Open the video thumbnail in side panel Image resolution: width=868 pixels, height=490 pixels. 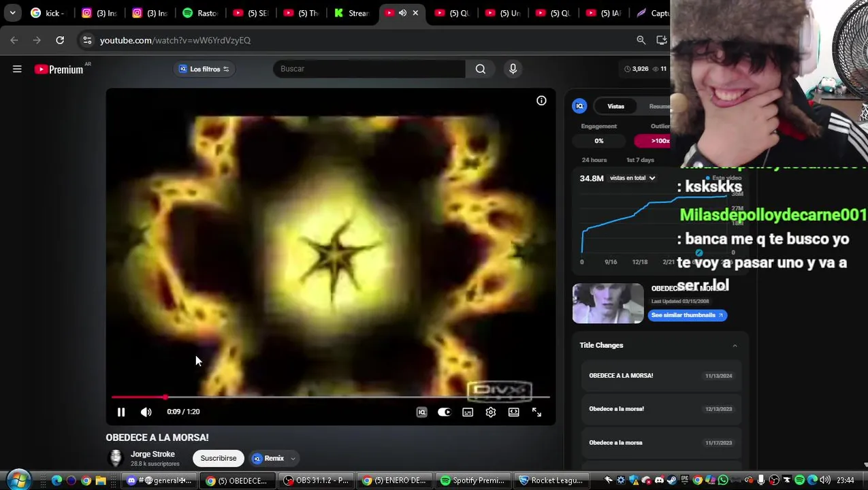coord(608,303)
